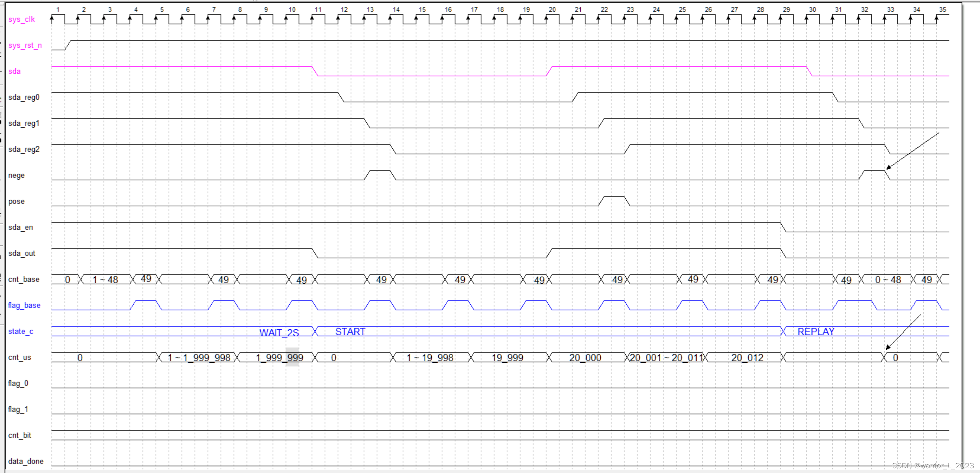Image resolution: width=980 pixels, height=473 pixels.
Task: Click clock cycle number 31
Action: pos(838,9)
